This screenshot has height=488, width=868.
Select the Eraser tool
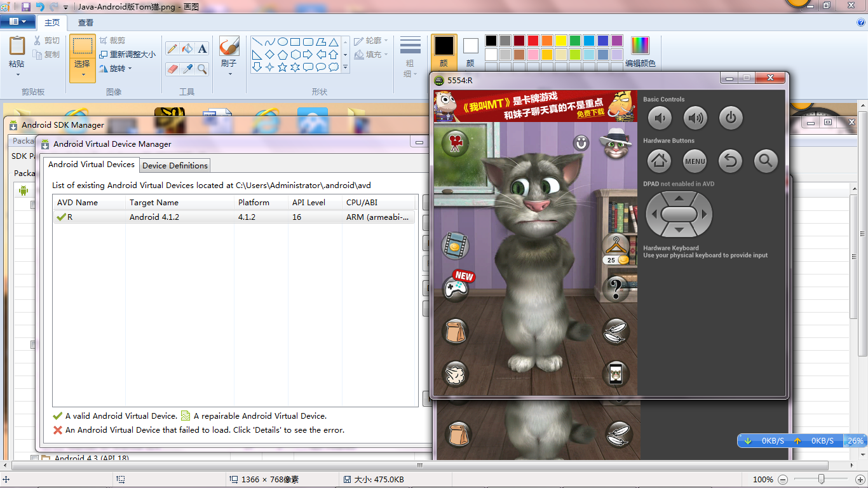(172, 69)
